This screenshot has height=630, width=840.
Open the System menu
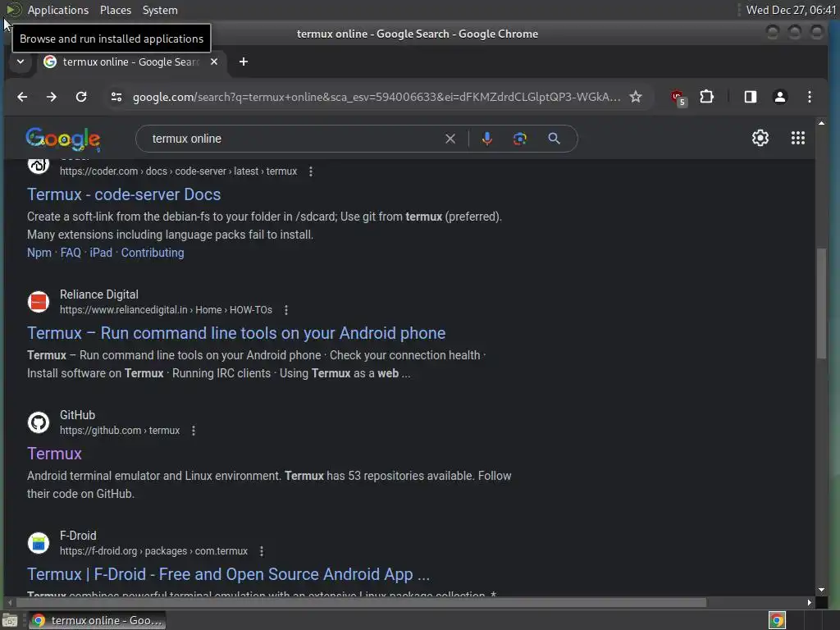160,10
